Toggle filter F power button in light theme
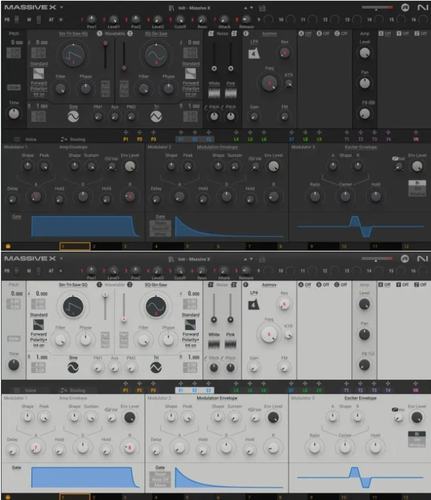 [x=246, y=285]
